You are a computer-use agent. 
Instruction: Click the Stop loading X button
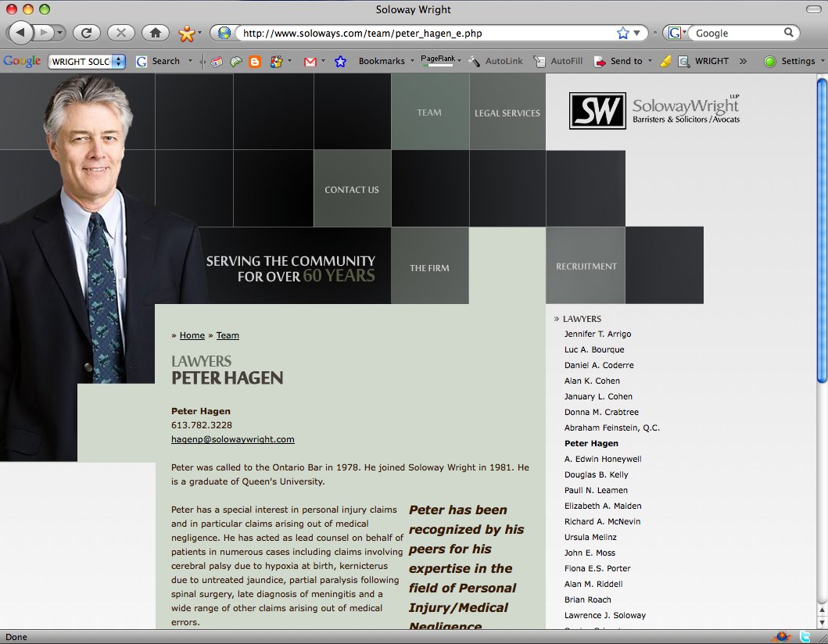click(121, 33)
